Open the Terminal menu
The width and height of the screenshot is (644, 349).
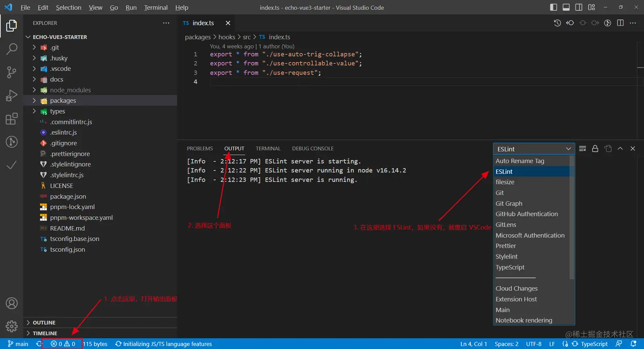(x=156, y=7)
